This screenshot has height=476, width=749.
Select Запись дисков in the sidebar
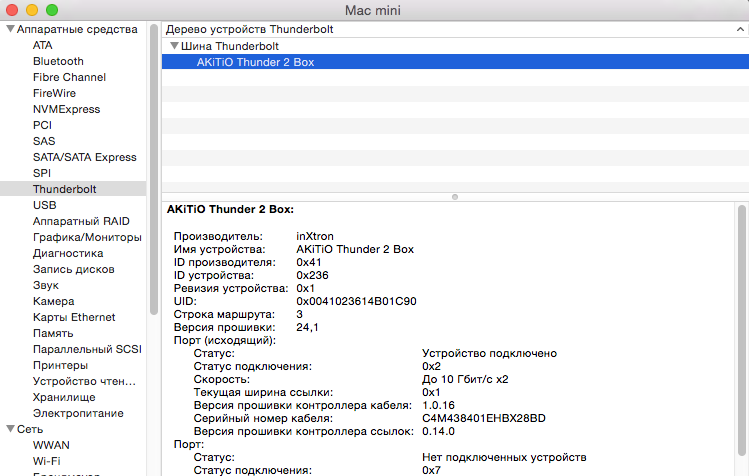click(74, 269)
